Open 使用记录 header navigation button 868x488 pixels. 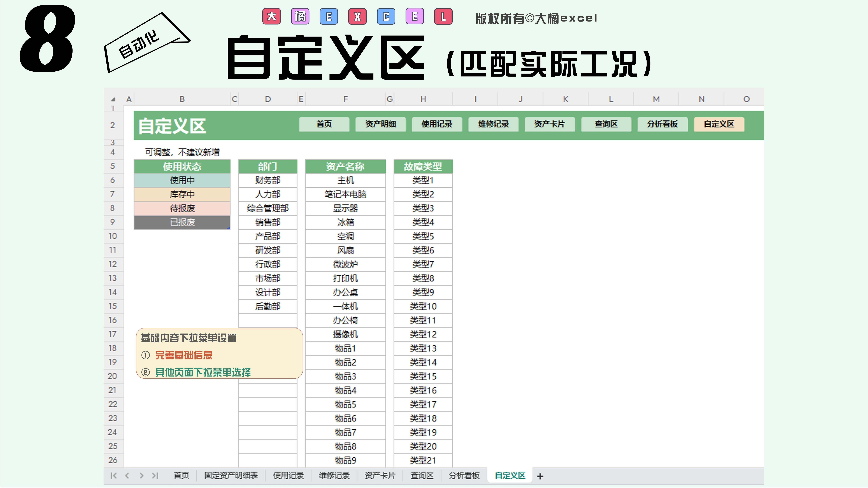click(437, 124)
